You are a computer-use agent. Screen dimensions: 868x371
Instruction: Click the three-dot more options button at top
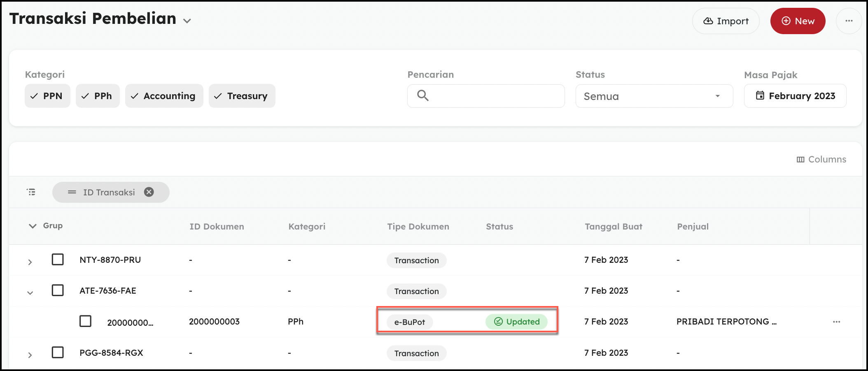click(x=849, y=21)
